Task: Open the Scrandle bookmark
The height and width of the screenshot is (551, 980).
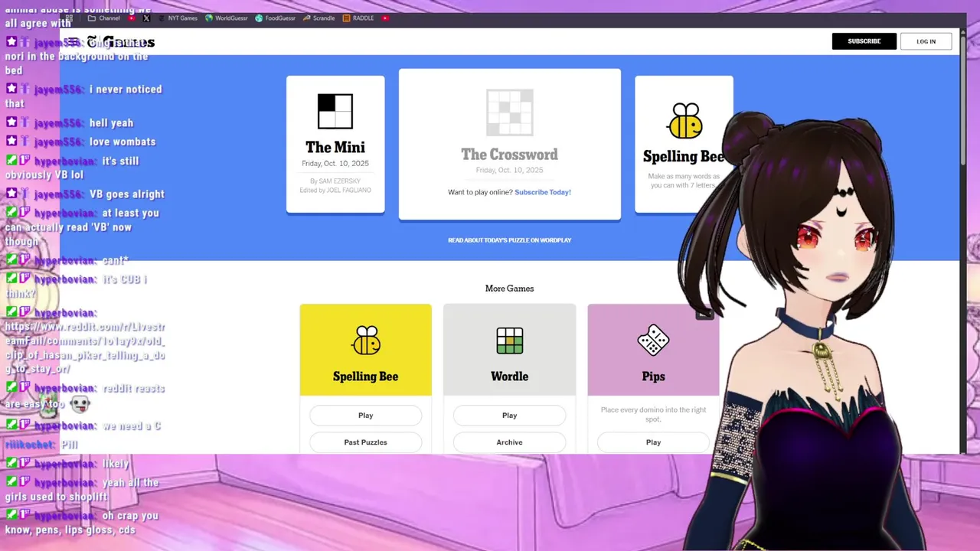Action: 319,18
